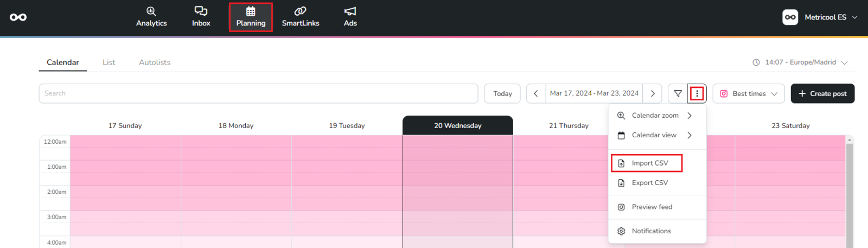Focus the Search input field
Viewport: 868px width, 248px height.
click(x=258, y=93)
